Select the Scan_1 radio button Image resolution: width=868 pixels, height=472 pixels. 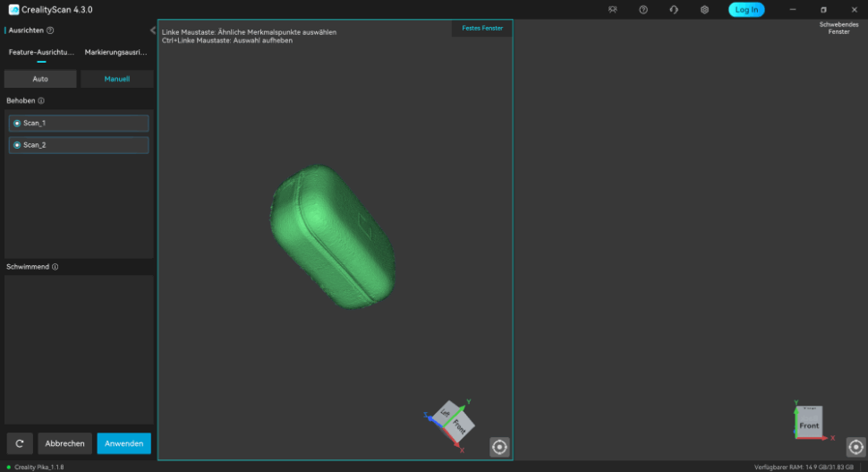(x=17, y=123)
